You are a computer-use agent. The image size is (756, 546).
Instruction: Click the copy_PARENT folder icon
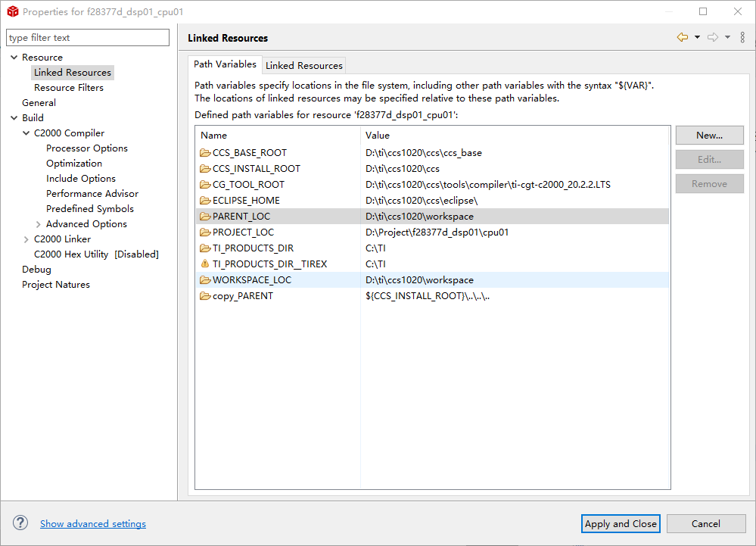[x=204, y=296]
